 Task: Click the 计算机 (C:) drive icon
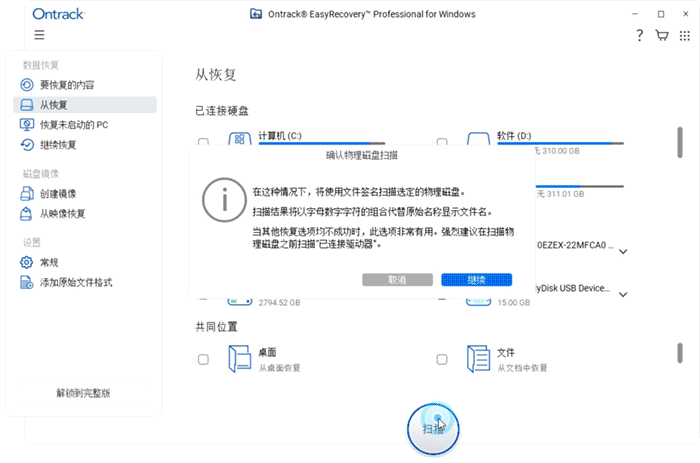240,139
